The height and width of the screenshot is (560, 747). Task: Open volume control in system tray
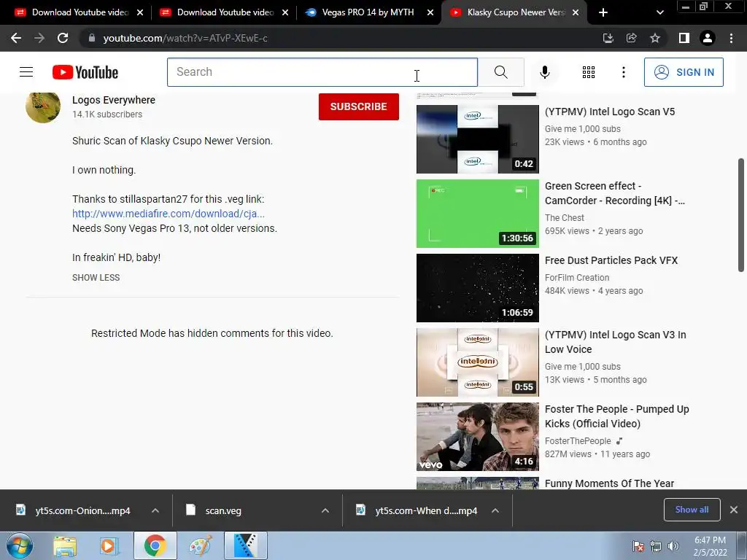[673, 546]
